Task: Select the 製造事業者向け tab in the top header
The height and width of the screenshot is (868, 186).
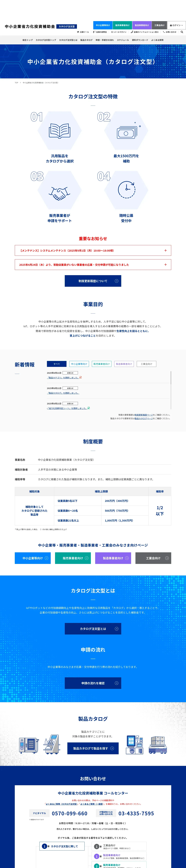Action: pos(142,25)
